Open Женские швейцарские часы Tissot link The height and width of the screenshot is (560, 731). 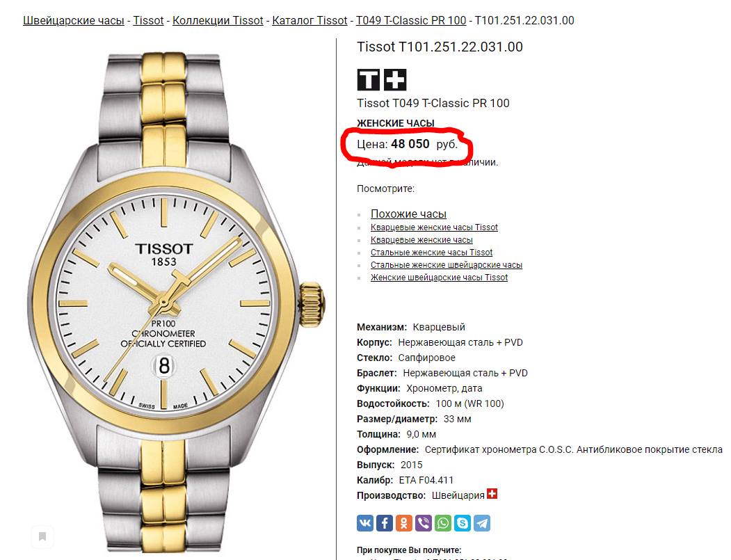click(439, 278)
